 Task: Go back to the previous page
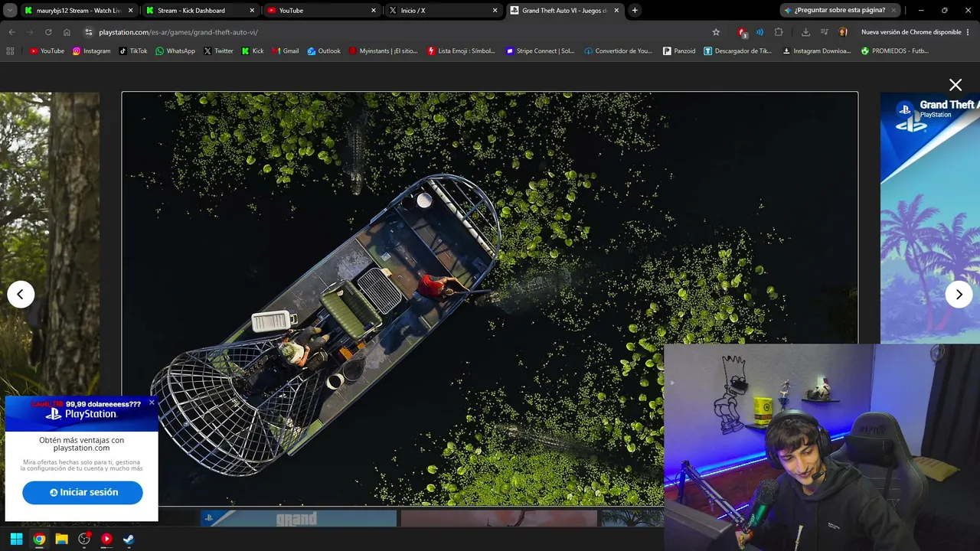click(x=11, y=32)
